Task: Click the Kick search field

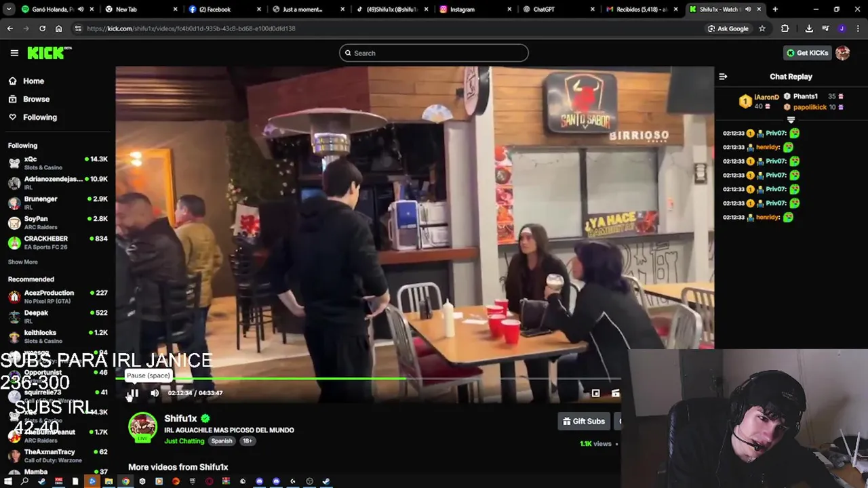Action: tap(434, 53)
